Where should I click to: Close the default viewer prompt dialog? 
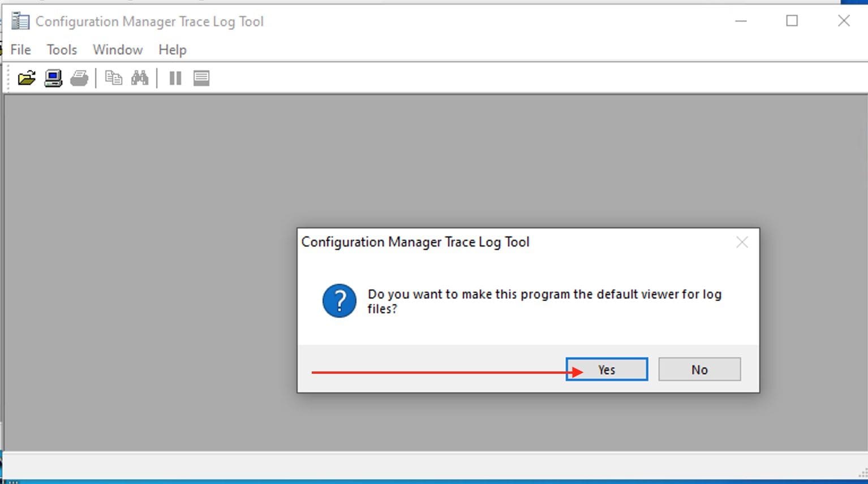click(742, 243)
